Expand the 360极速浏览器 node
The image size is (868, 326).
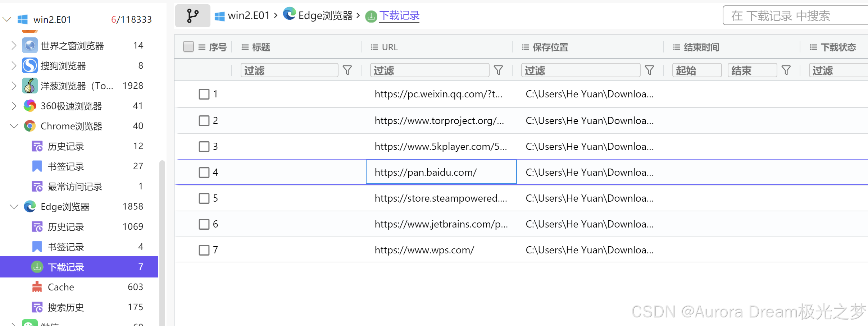point(14,106)
